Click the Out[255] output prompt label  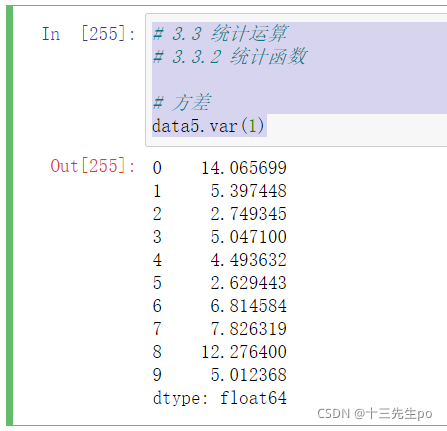[x=93, y=166]
